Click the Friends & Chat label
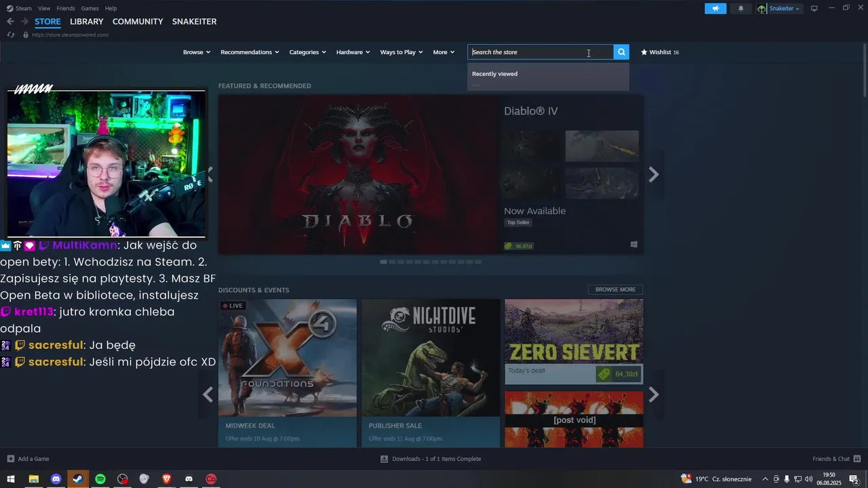 coord(831,459)
